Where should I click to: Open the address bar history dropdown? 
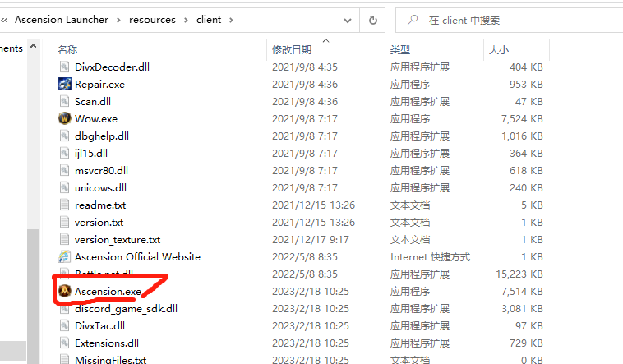point(348,21)
